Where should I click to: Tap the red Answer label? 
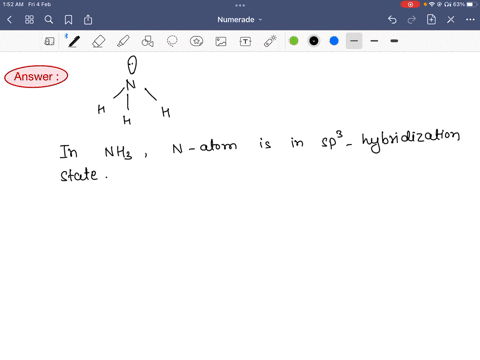pyautogui.click(x=36, y=76)
